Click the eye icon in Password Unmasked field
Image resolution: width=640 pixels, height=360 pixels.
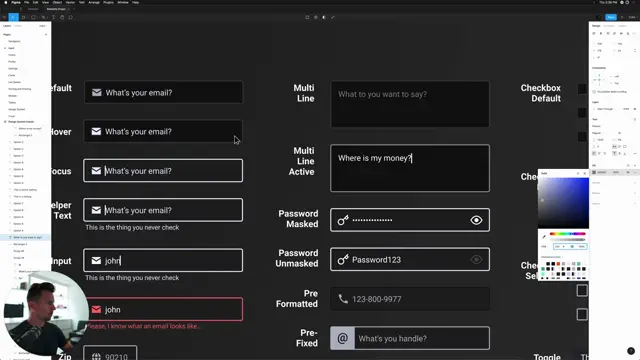(476, 260)
